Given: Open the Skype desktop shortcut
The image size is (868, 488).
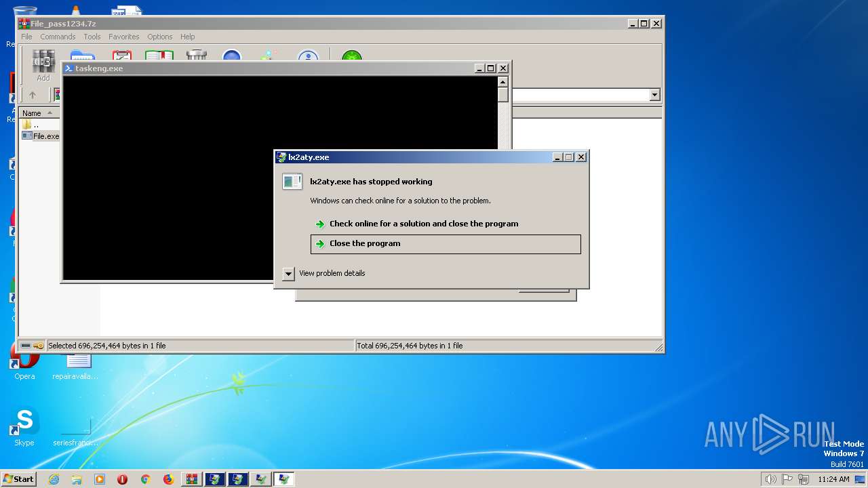Looking at the screenshot, I should click(x=24, y=428).
